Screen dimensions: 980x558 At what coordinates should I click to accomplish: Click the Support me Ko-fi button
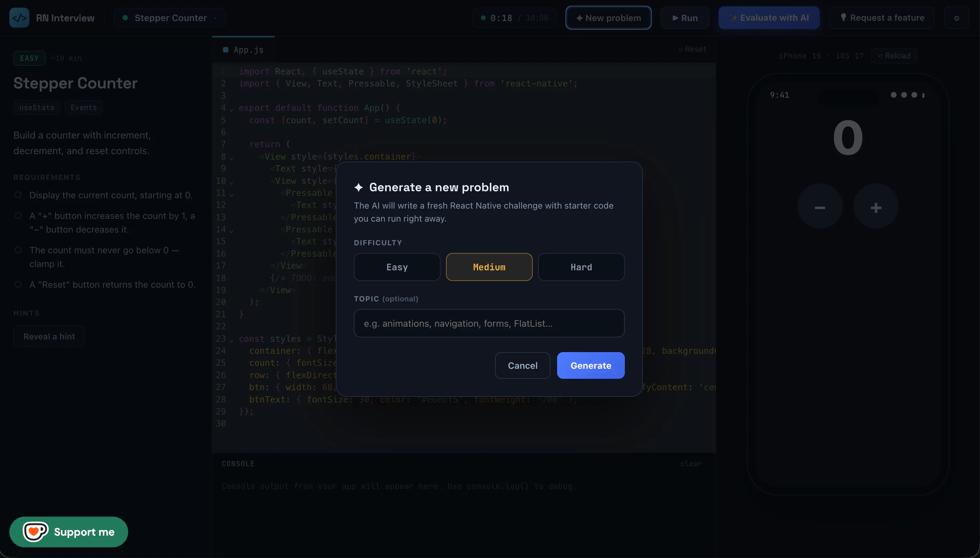[x=69, y=532]
